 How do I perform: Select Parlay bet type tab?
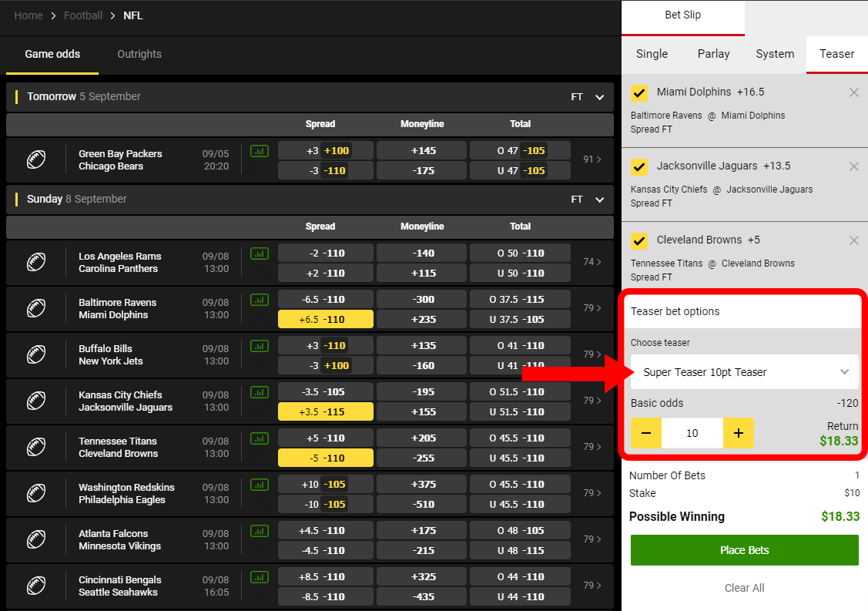click(x=713, y=54)
